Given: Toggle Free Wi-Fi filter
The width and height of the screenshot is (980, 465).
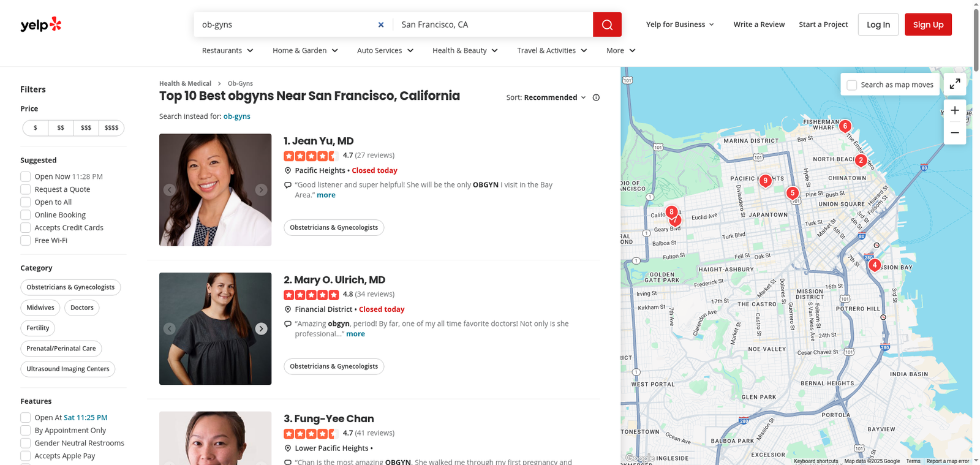Looking at the screenshot, I should pyautogui.click(x=26, y=241).
